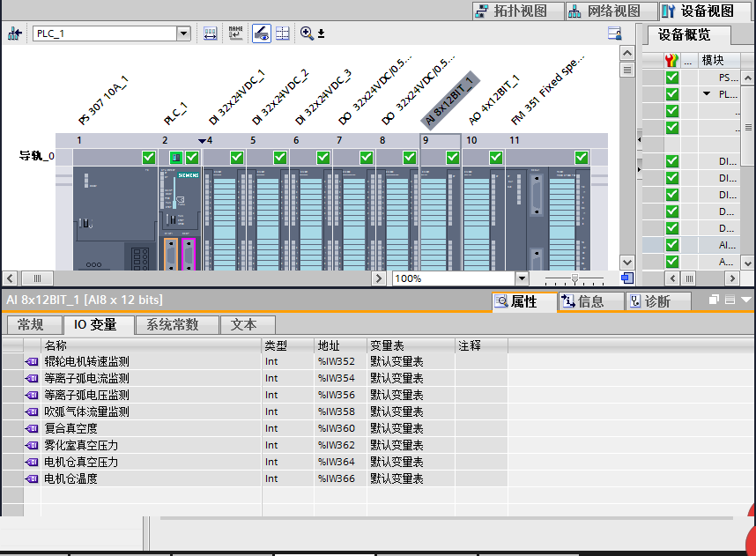Select address cell %IW366

coord(340,478)
